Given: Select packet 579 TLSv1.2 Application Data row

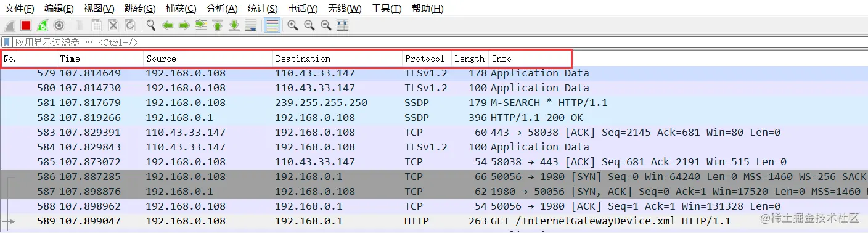Looking at the screenshot, I should pos(434,73).
